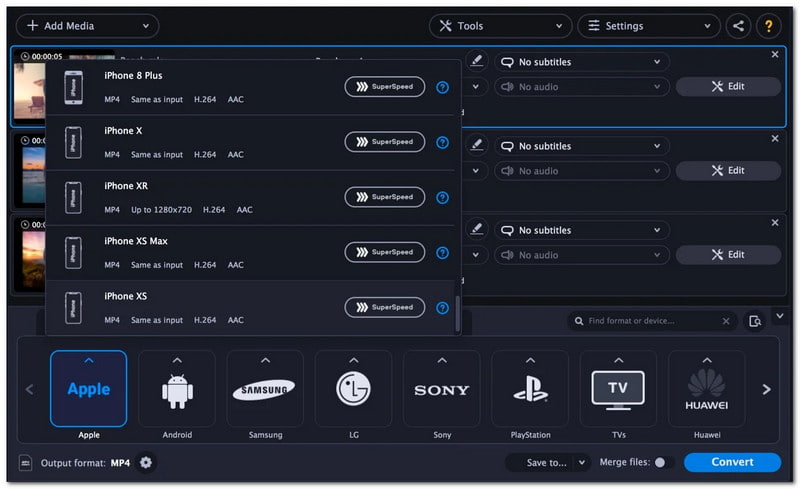Click iPhone XR device icon
The image size is (800, 489).
click(x=73, y=198)
